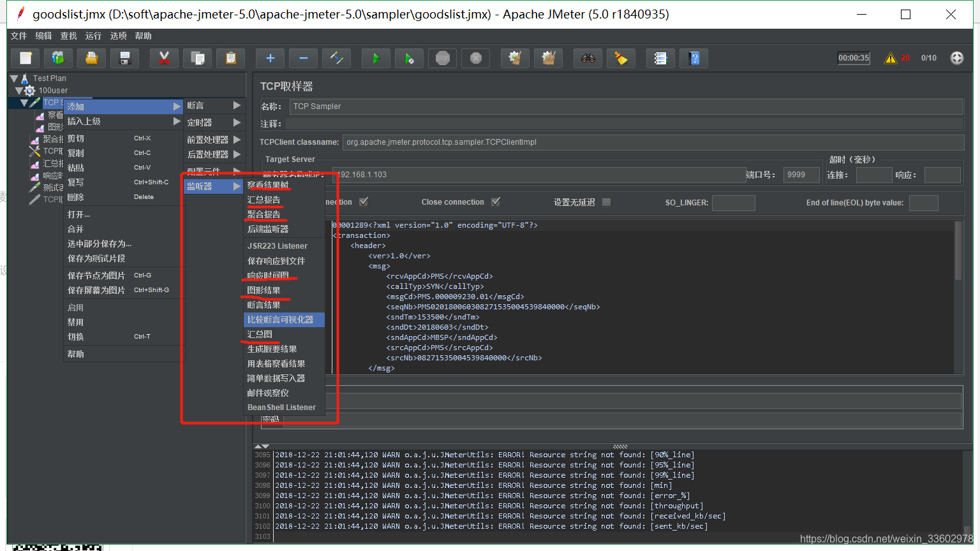The image size is (980, 551).
Task: Collapse the Test Plan tree node
Action: (14, 78)
